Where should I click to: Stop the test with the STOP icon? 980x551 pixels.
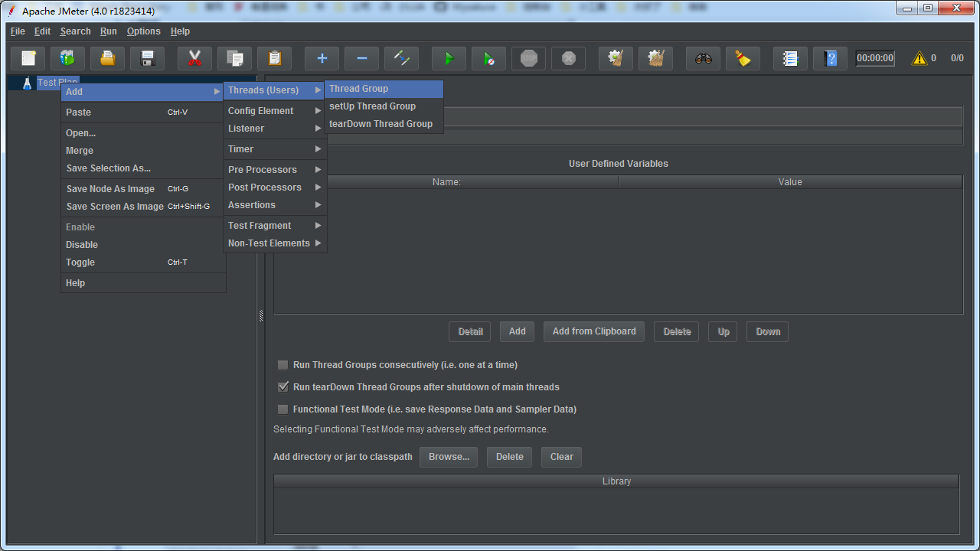[x=529, y=58]
